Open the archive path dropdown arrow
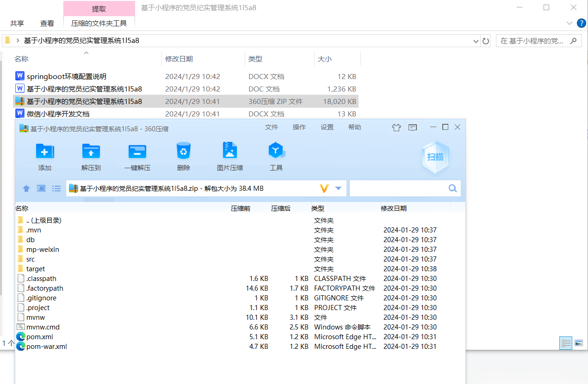 tap(338, 188)
